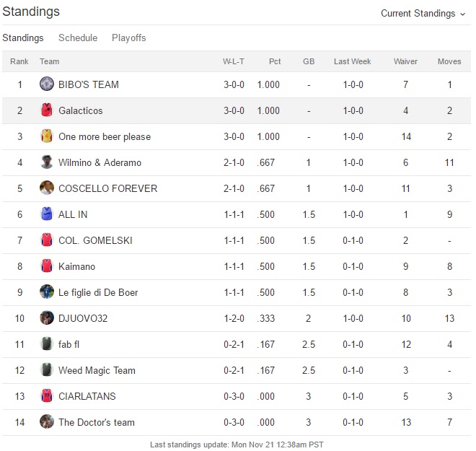Viewport: 476px width, 451px height.
Task: Click One more beer please jersey icon
Action: click(x=47, y=136)
